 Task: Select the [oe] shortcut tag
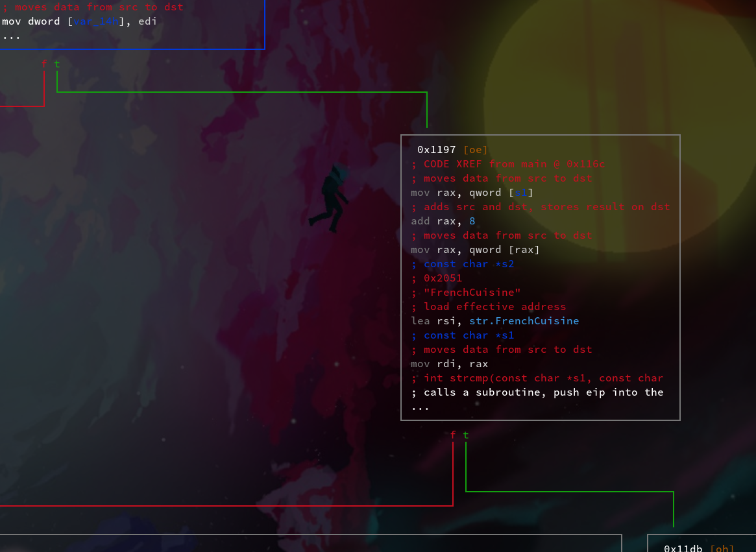(476, 150)
